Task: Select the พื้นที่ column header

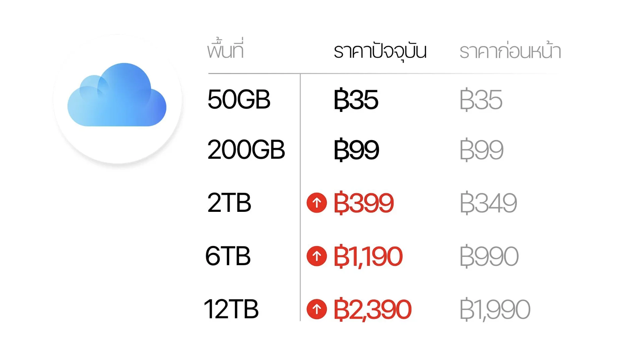Action: [x=225, y=50]
